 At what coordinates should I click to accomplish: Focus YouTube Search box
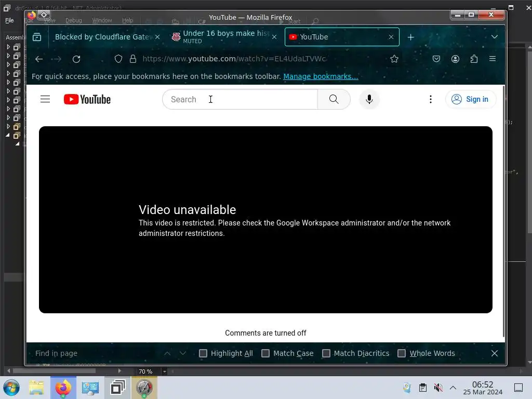coord(240,99)
